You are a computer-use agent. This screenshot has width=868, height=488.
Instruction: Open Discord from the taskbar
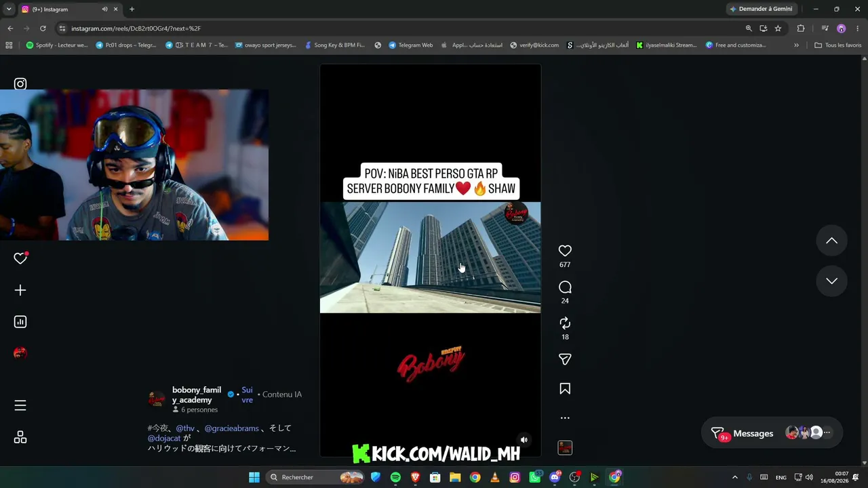(555, 477)
